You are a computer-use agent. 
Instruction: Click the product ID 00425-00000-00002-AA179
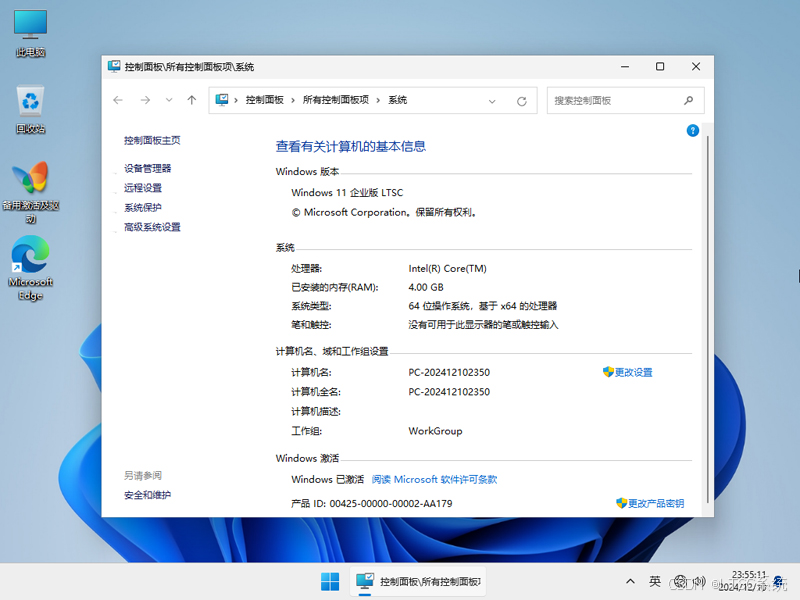tap(391, 504)
